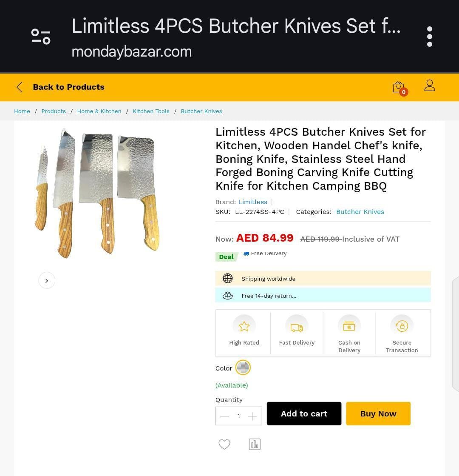Screen dimensions: 459x476
Task: Decrease quantity with minus button
Action: [x=224, y=416]
